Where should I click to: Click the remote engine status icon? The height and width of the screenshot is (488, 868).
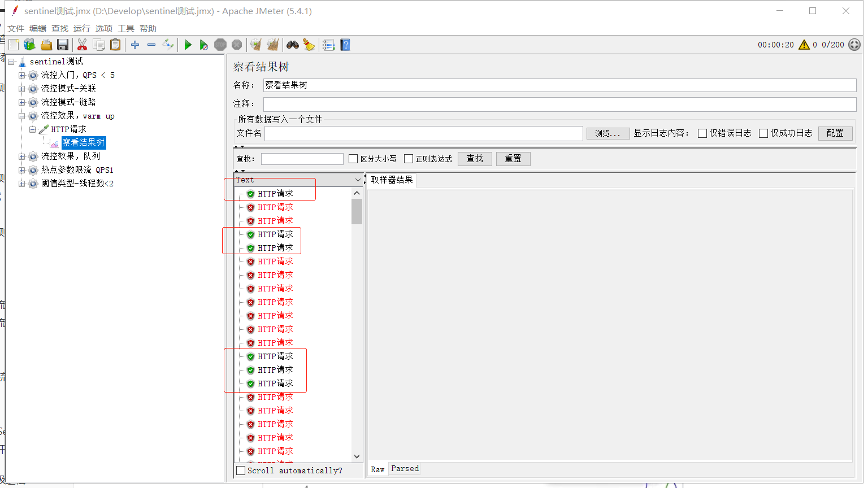pos(854,45)
